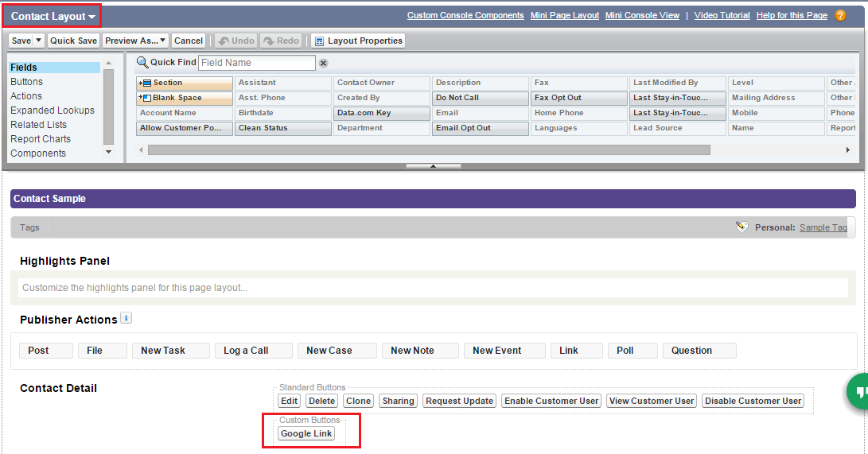Click the orange help question mark icon
The width and height of the screenshot is (868, 454).
(x=840, y=16)
